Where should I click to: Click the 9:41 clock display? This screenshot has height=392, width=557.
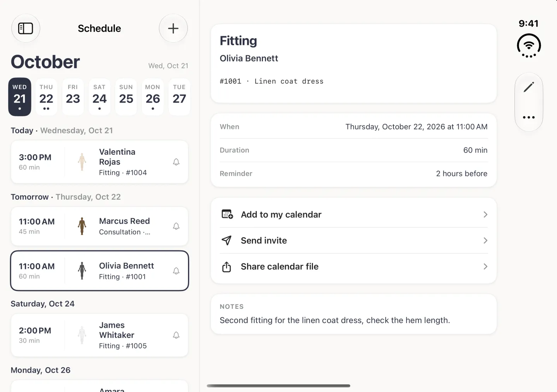coord(529,24)
